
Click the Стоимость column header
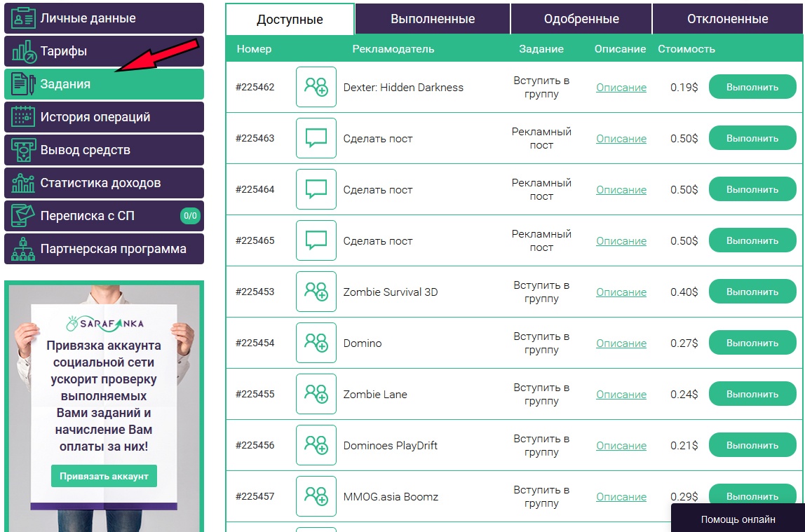point(686,49)
